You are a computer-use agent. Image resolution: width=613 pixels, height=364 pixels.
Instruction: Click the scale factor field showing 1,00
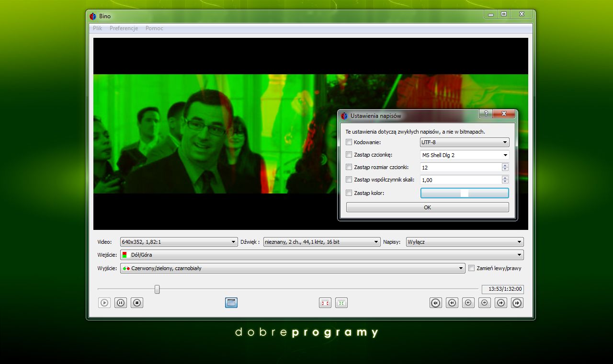click(461, 180)
